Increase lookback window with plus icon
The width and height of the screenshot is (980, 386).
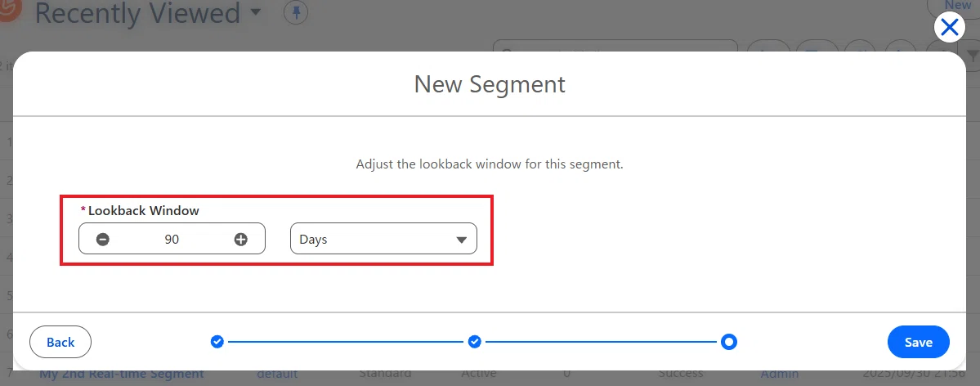(240, 239)
